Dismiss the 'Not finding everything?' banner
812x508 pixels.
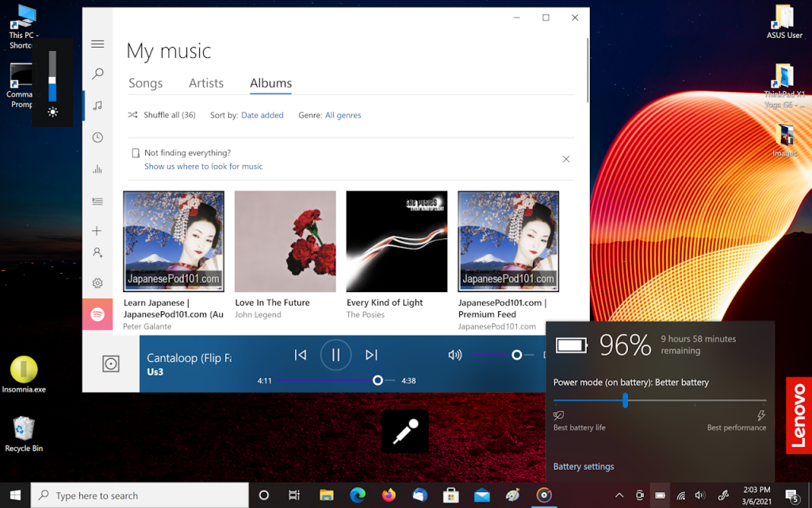(566, 159)
